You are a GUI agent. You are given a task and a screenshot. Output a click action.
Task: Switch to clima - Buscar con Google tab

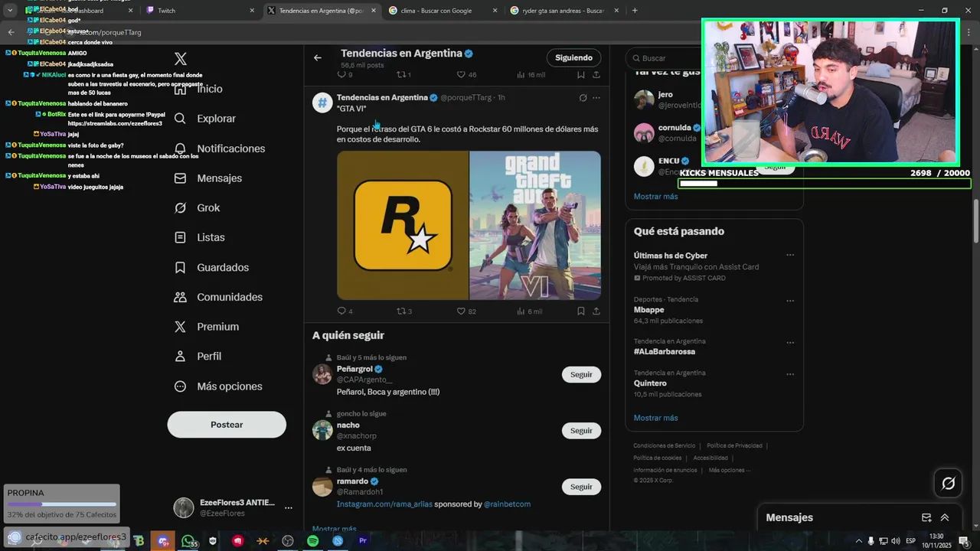click(443, 11)
